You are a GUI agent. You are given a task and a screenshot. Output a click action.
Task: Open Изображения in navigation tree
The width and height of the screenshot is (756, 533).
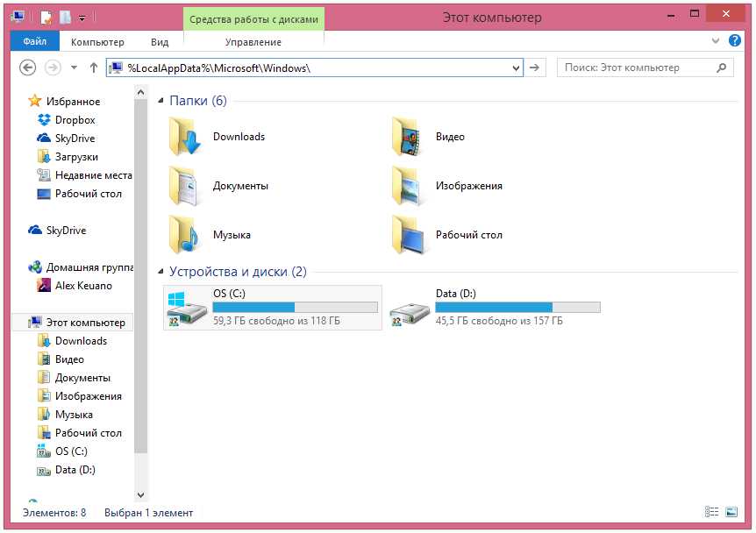tap(80, 396)
